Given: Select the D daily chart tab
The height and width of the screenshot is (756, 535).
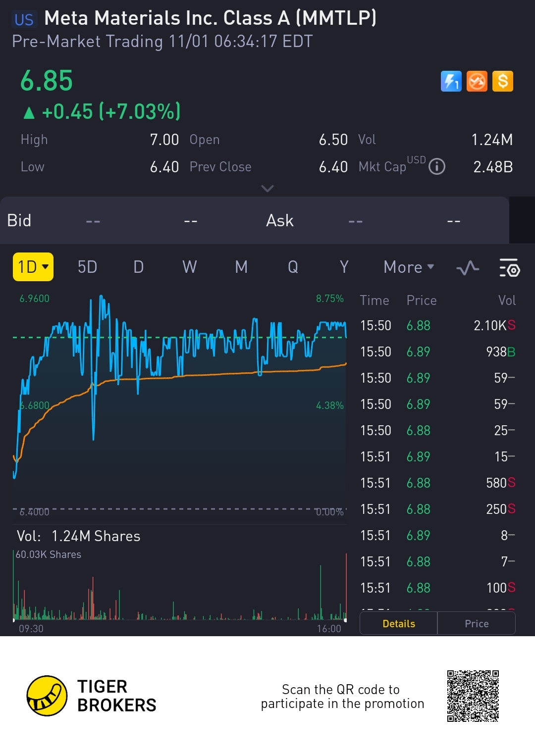Looking at the screenshot, I should pyautogui.click(x=139, y=267).
